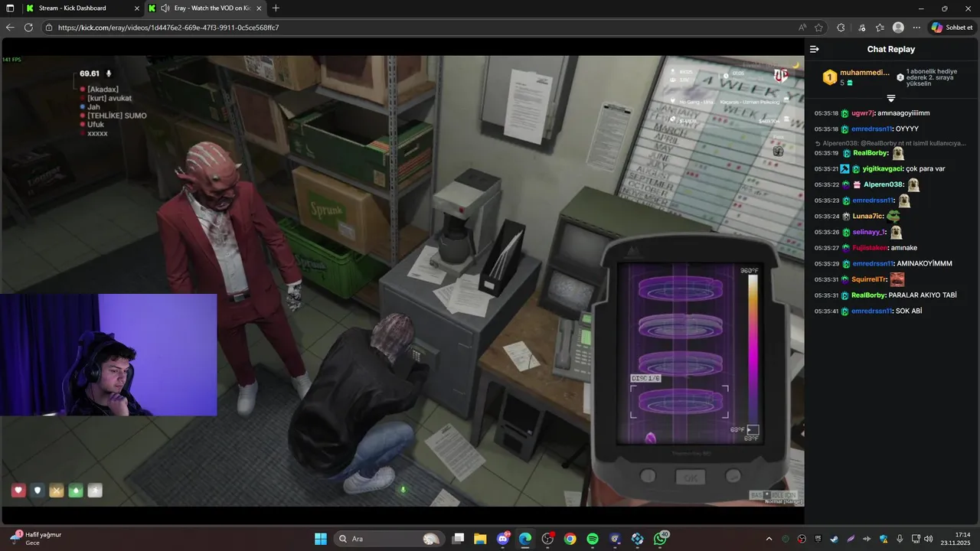Viewport: 980px width, 551px height.
Task: Click username Alperen038 in chat message
Action: (884, 184)
